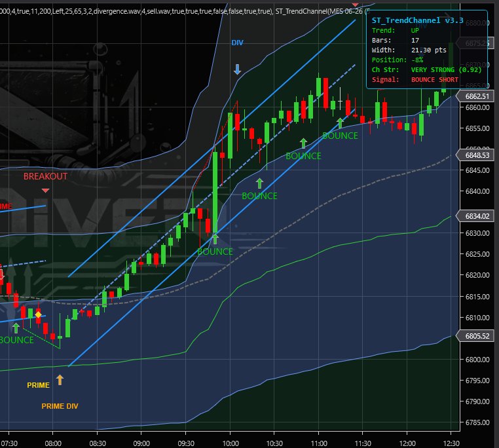The width and height of the screenshot is (499, 448).
Task: Click the 6840.00 price axis label
Action: (477, 191)
